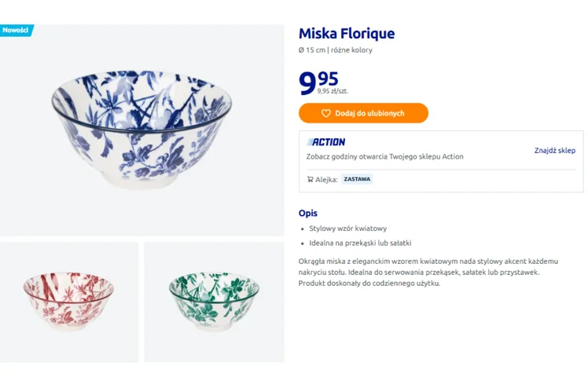This screenshot has width=588, height=388.
Task: Click the Idealna na przekąski lub sałatki bullet
Action: point(360,243)
